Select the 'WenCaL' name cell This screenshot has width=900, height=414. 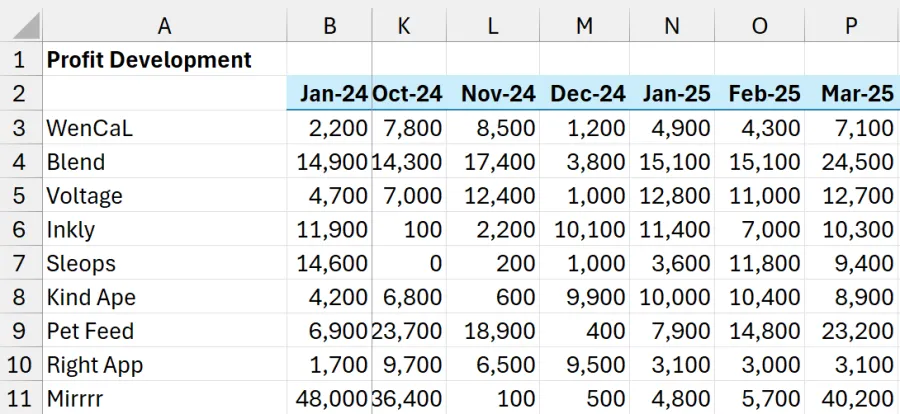click(x=164, y=127)
